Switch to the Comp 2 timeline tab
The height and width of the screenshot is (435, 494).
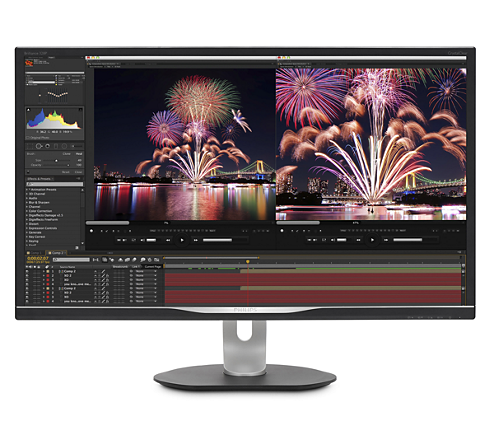pos(56,253)
